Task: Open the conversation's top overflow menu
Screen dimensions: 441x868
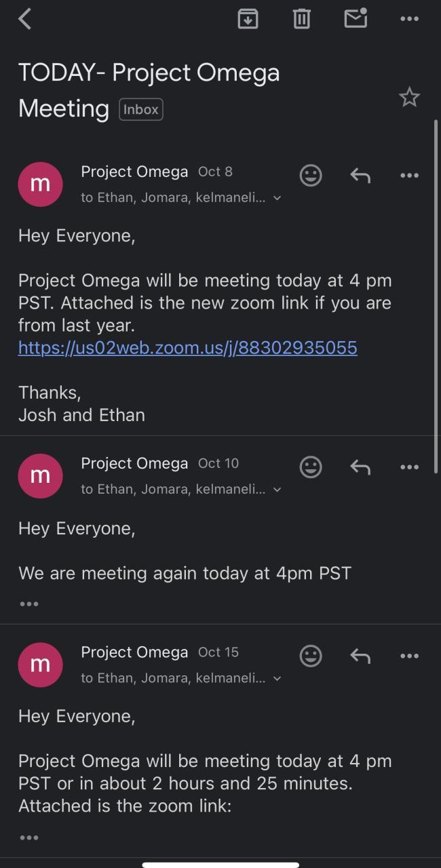Action: point(410,19)
